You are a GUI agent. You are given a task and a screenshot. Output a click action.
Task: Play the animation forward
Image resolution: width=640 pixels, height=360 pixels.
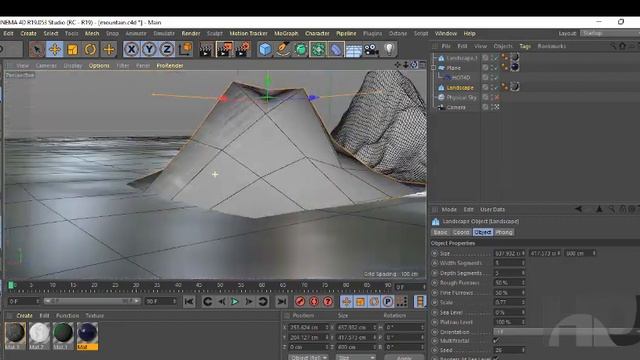coord(235,302)
